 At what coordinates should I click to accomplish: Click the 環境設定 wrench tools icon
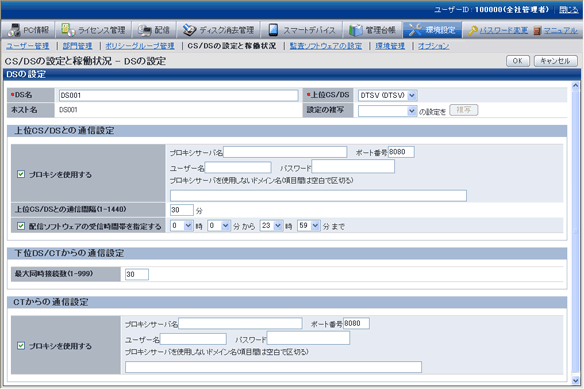coord(415,30)
